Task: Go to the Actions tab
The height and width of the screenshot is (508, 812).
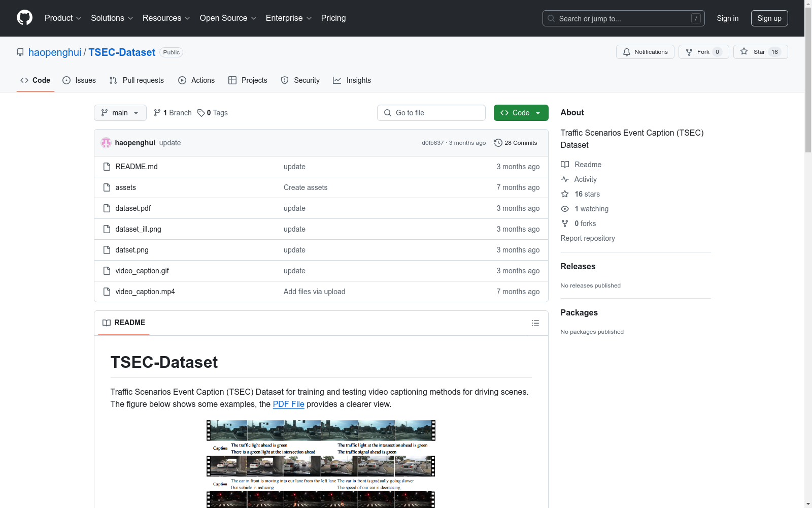Action: pos(196,80)
